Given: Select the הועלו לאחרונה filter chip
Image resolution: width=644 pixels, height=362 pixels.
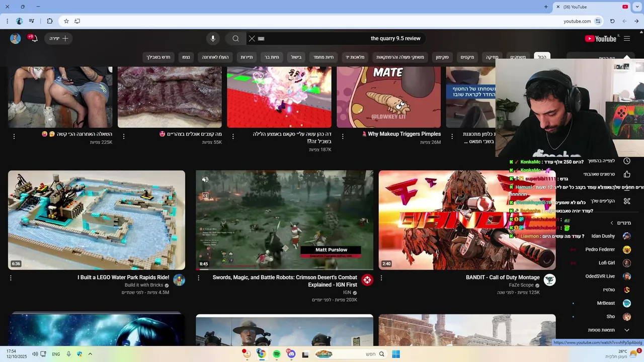Looking at the screenshot, I should 215,57.
